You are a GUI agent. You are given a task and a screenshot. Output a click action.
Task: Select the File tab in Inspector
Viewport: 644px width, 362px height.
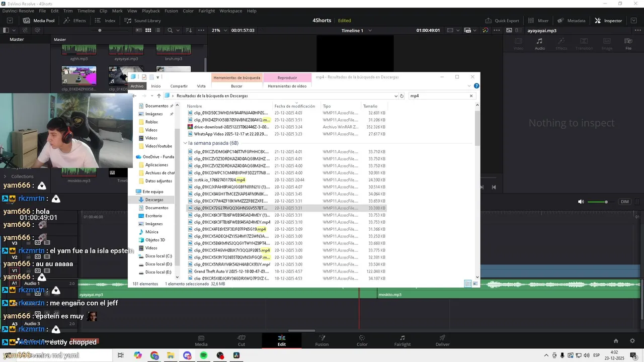pos(628,44)
